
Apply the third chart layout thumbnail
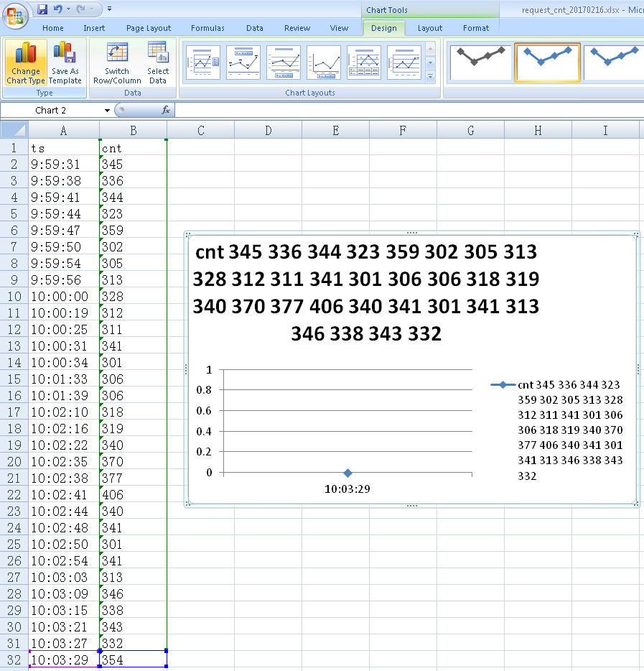coord(284,63)
